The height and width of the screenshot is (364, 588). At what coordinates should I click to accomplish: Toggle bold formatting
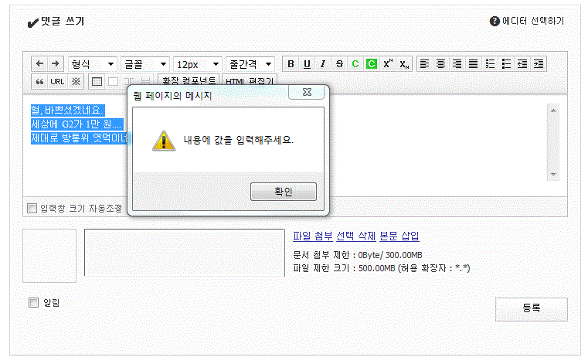291,64
